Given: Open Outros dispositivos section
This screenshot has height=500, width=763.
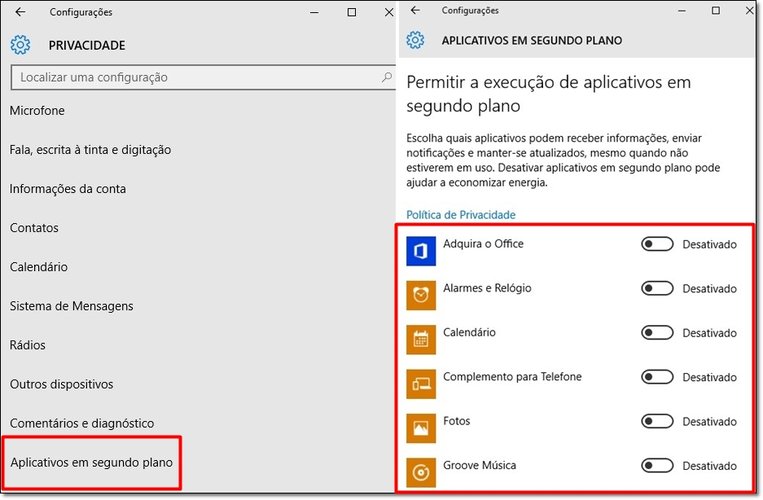Looking at the screenshot, I should 61,384.
